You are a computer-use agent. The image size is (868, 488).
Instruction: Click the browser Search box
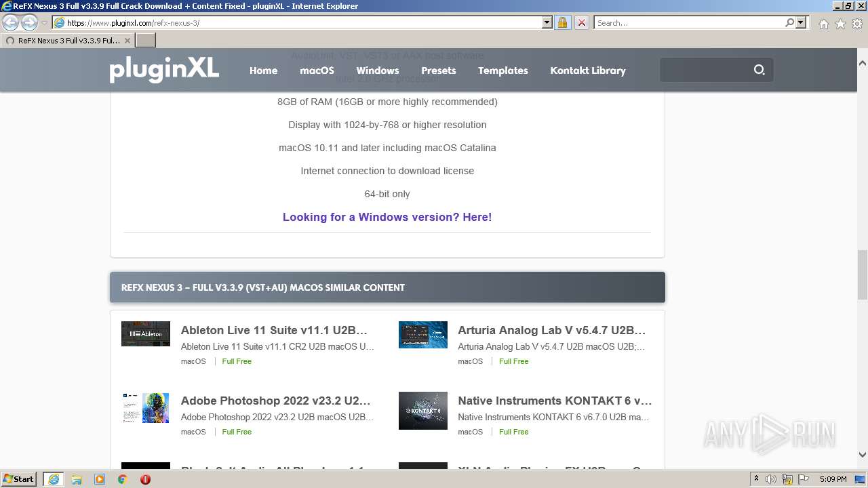(689, 22)
